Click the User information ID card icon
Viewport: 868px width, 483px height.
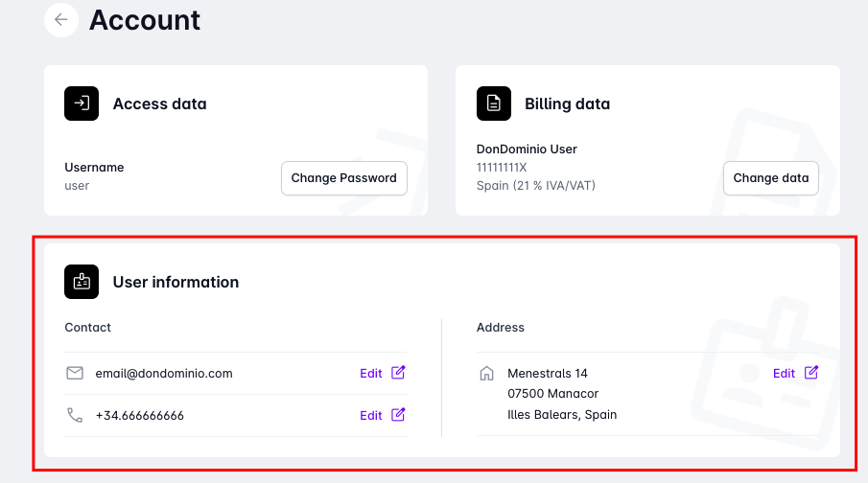click(82, 282)
